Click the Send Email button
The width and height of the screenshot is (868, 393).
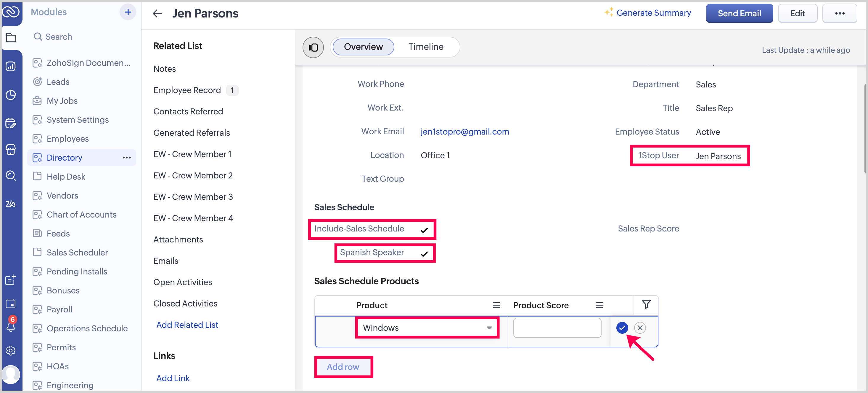click(739, 14)
